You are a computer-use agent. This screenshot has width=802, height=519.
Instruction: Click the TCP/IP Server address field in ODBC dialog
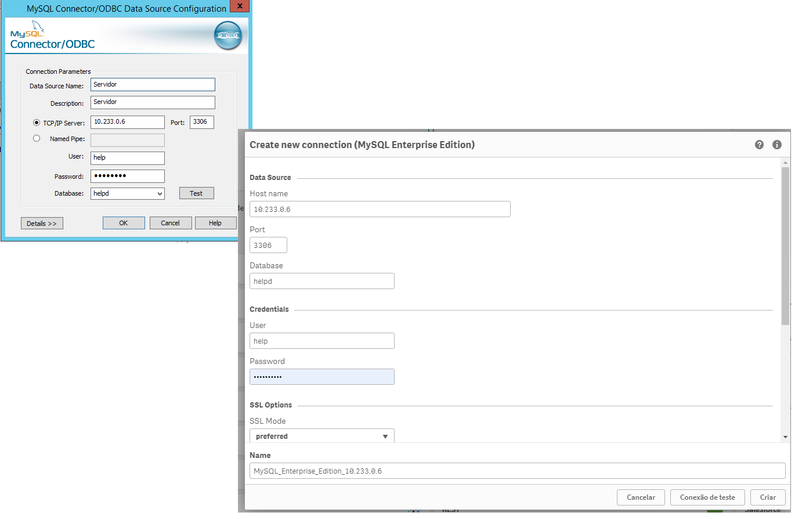(127, 122)
